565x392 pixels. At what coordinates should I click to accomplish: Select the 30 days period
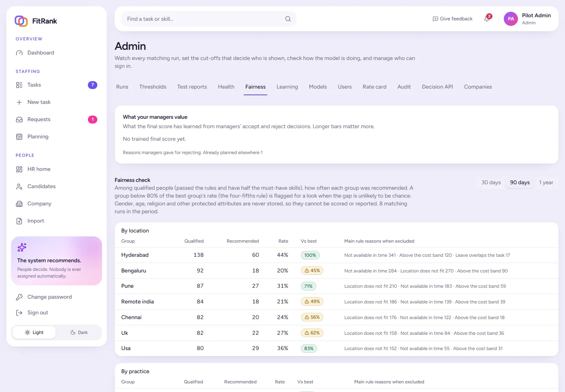click(491, 183)
